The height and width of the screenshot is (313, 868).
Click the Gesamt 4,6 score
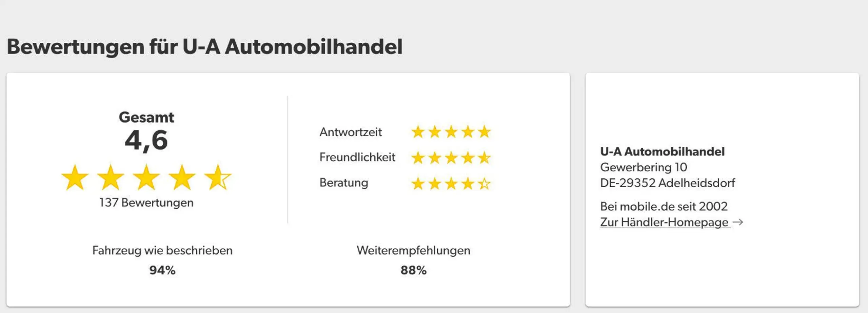146,140
